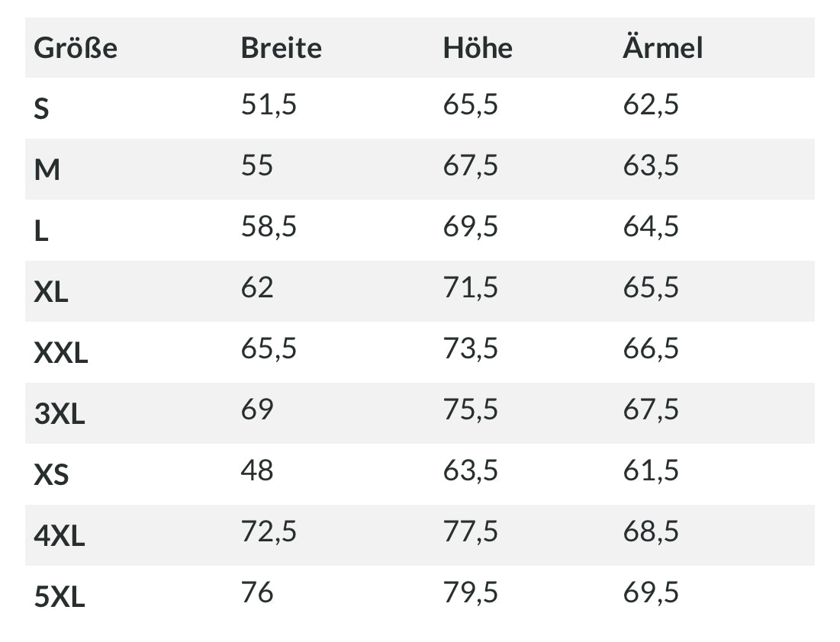Select the L size row label

coord(41,231)
